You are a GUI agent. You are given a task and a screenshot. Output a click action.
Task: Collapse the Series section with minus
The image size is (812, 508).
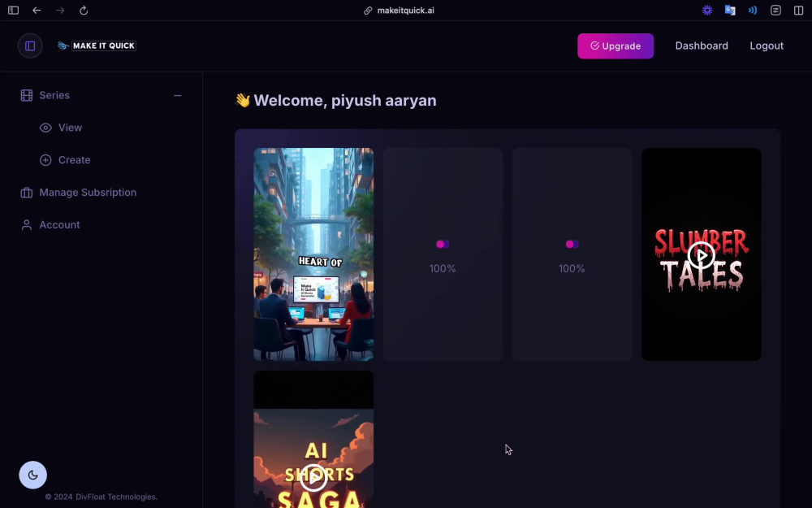click(178, 95)
